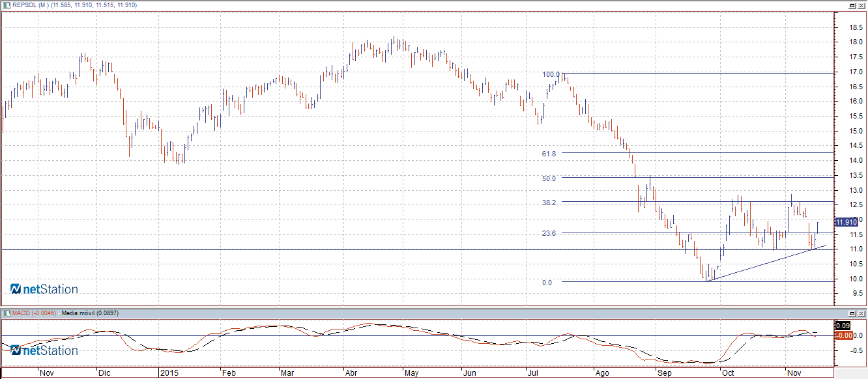Click the 50.0 Fibonacci level label
This screenshot has width=868, height=379.
tap(549, 178)
